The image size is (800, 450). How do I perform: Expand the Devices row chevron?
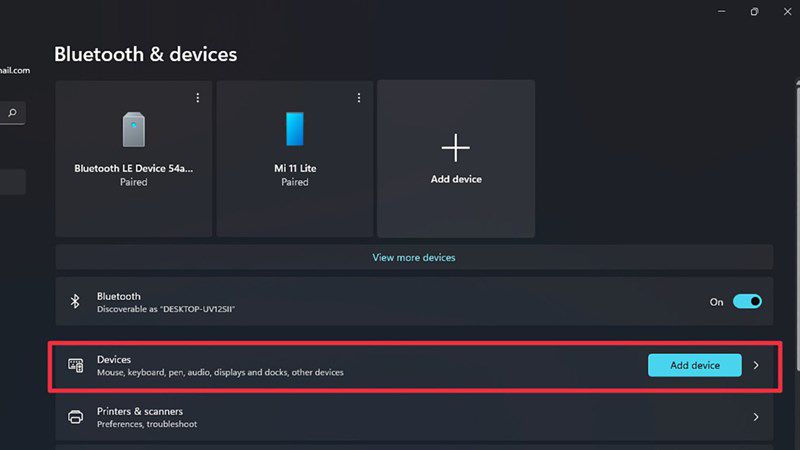pos(756,365)
